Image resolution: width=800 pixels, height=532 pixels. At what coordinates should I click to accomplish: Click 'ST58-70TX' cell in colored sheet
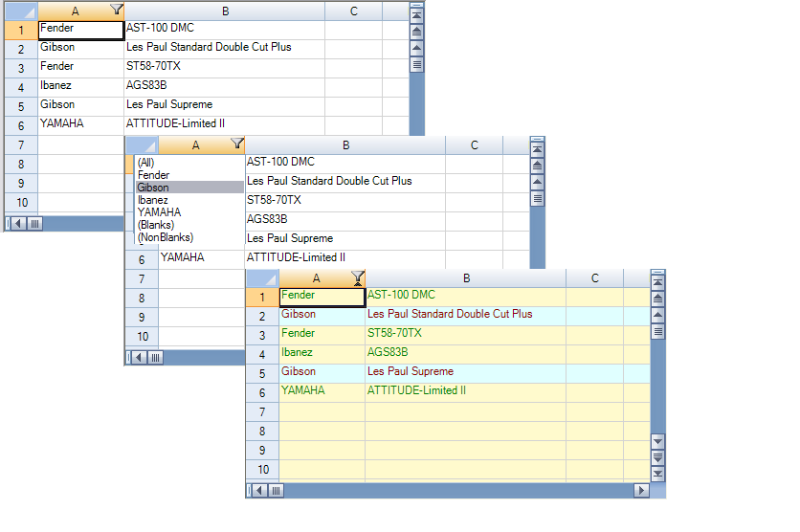click(x=466, y=335)
